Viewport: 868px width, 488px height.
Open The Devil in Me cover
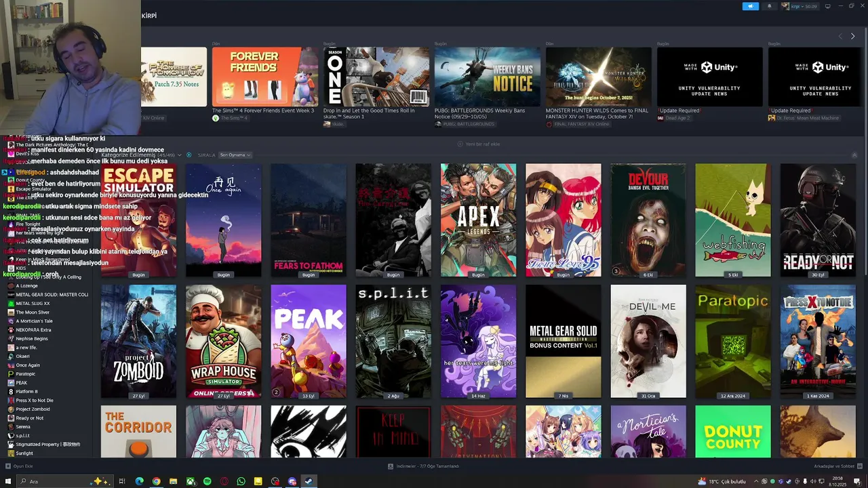[x=648, y=341]
